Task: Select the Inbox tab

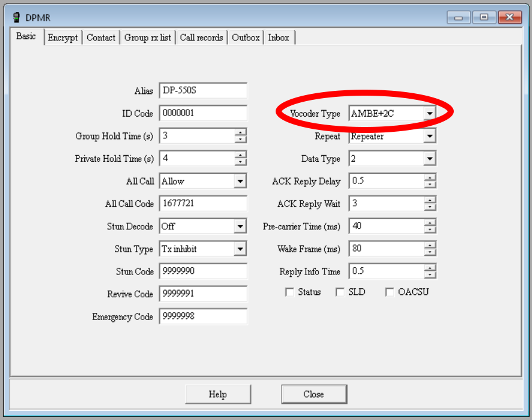Action: [x=279, y=37]
